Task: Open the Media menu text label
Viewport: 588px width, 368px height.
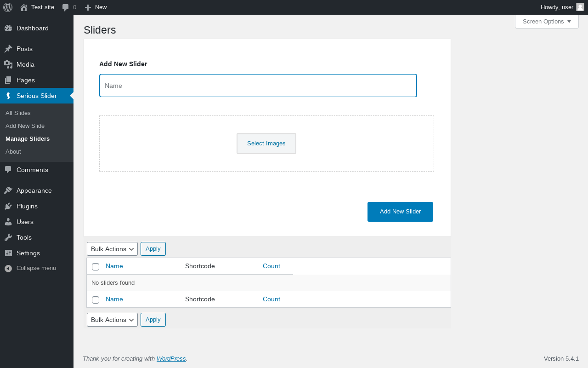Action: 25,64
